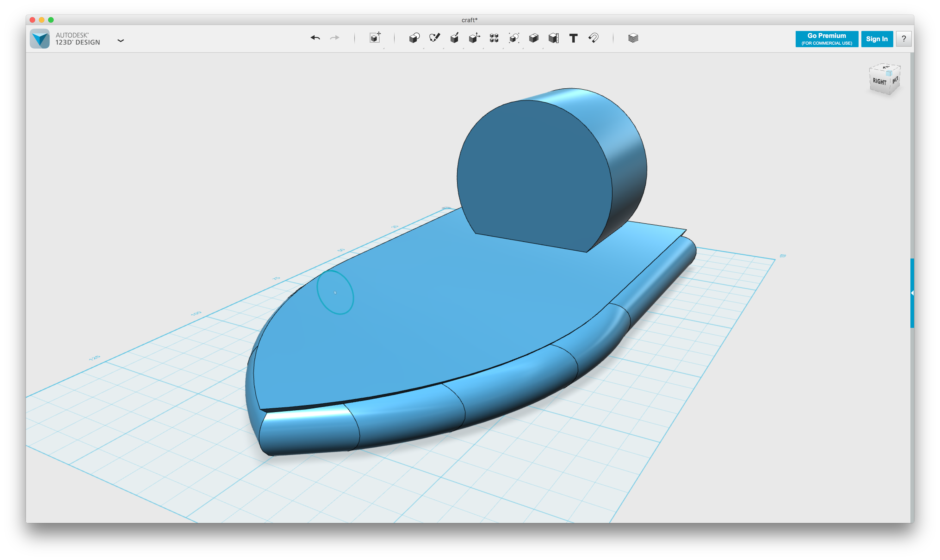Click the Go Premium button
This screenshot has height=560, width=940.
coord(827,39)
